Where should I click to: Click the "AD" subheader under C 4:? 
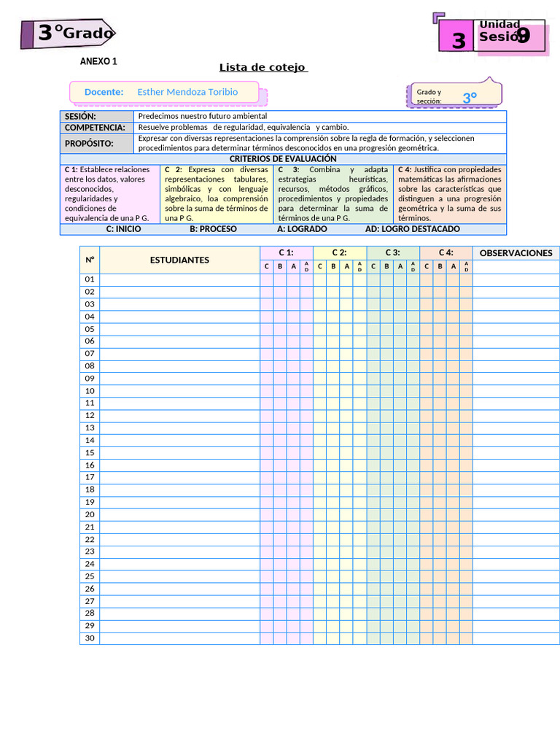pos(466,267)
